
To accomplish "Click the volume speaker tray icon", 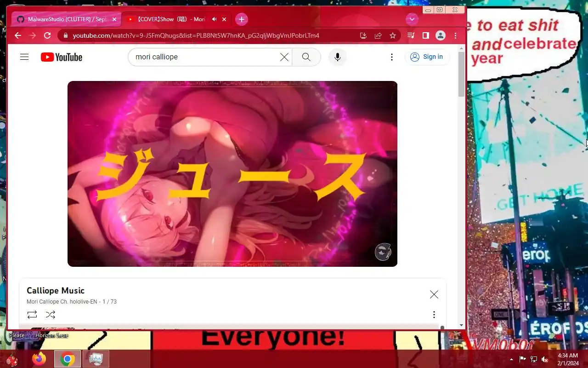I will click(545, 359).
